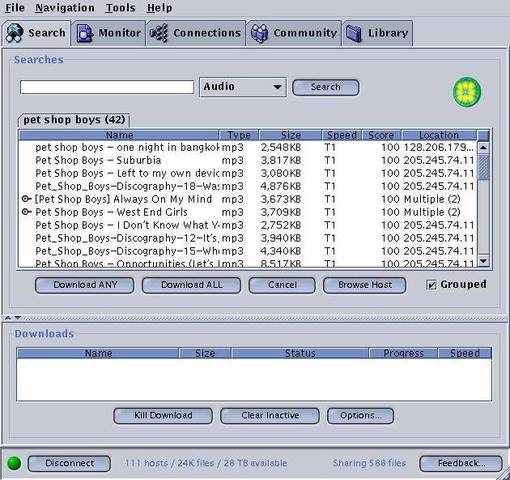Screen dimensions: 510x480
Task: Open the Help menu
Action: (159, 8)
